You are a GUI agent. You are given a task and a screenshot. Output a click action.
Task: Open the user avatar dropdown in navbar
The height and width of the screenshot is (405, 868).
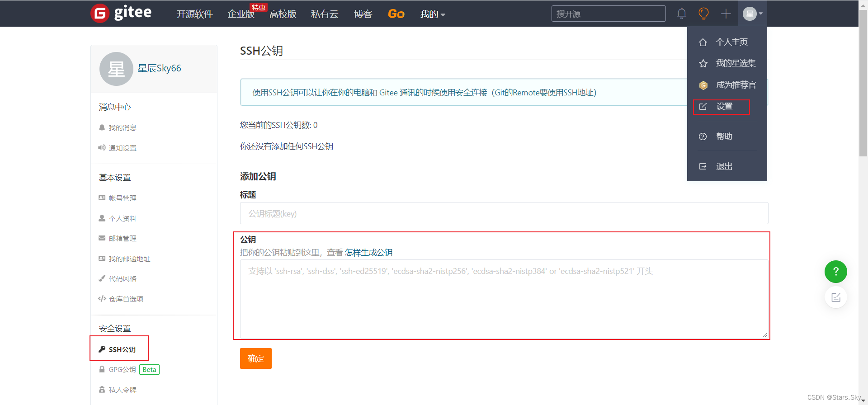click(753, 14)
